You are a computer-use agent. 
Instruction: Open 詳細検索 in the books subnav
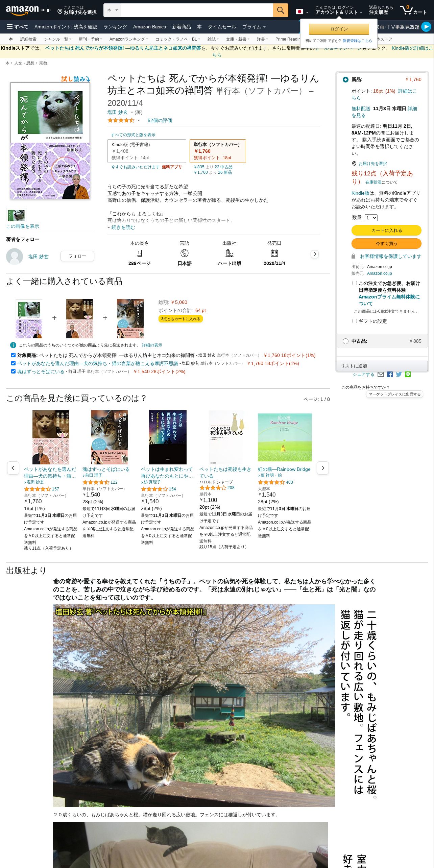[28, 39]
